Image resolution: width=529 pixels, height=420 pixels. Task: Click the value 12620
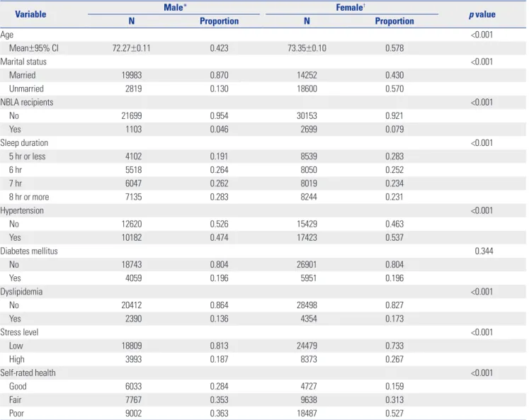click(x=132, y=224)
